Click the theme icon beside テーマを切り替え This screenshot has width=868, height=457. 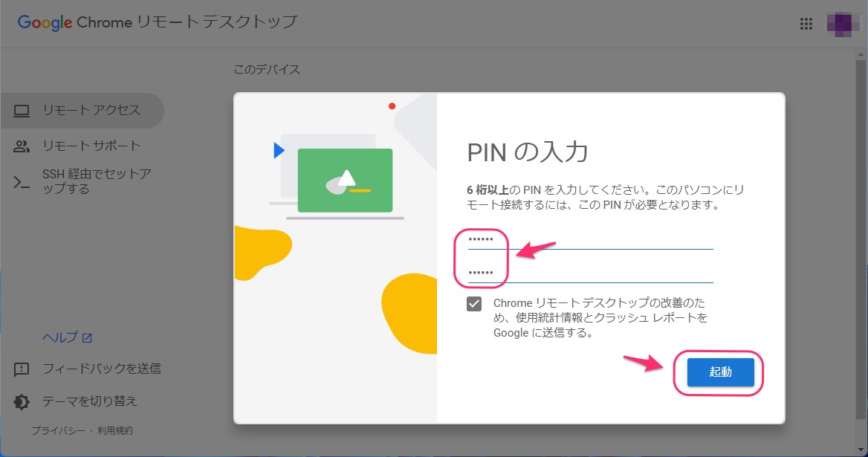(22, 402)
